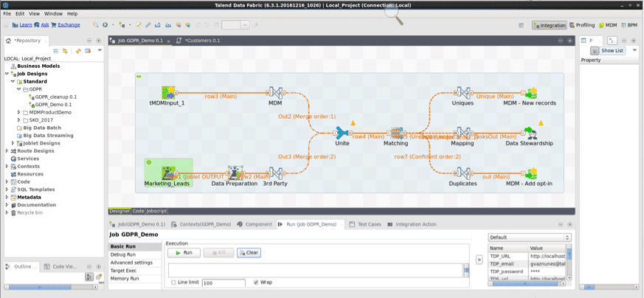Click Collapse All icon in Repository
The width and height of the screenshot is (644, 298).
point(55,51)
